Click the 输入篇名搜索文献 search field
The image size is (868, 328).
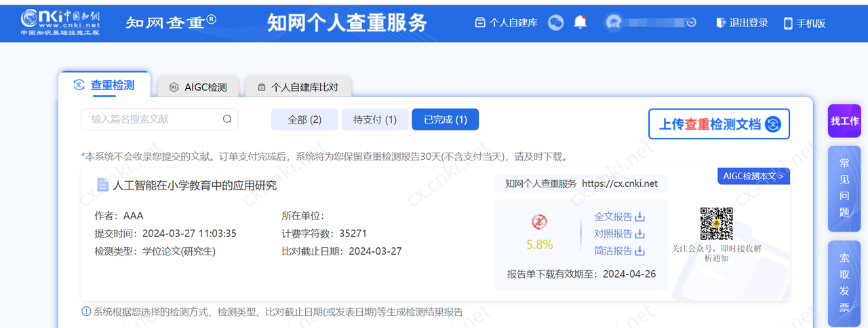tap(153, 120)
